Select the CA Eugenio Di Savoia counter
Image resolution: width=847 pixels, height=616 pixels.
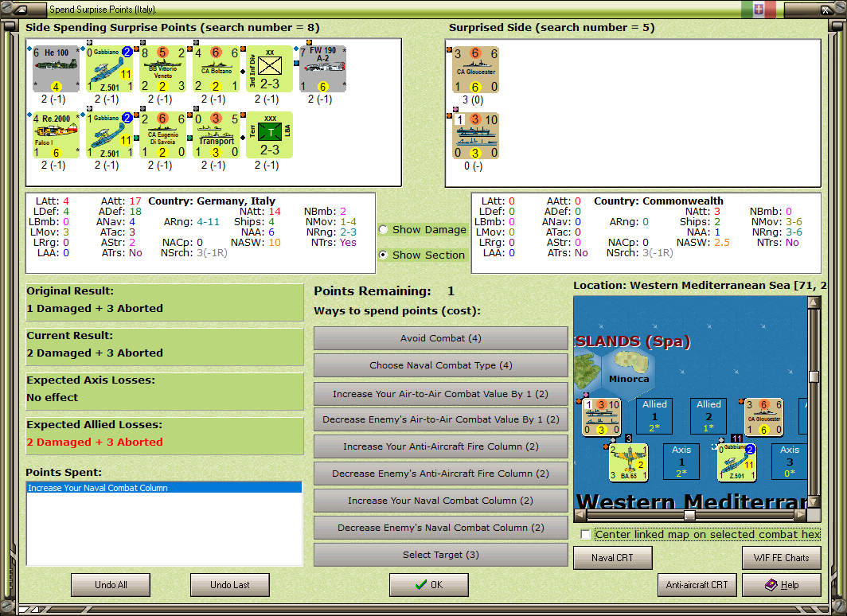162,135
